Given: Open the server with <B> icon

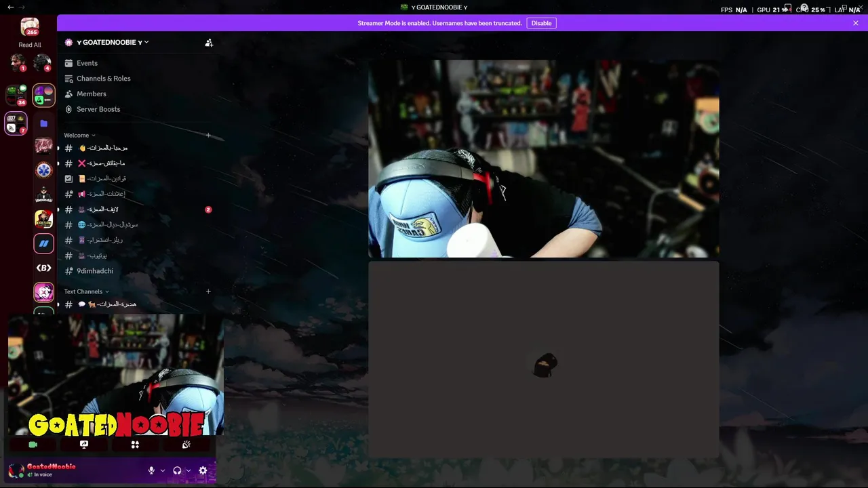Looking at the screenshot, I should tap(43, 268).
